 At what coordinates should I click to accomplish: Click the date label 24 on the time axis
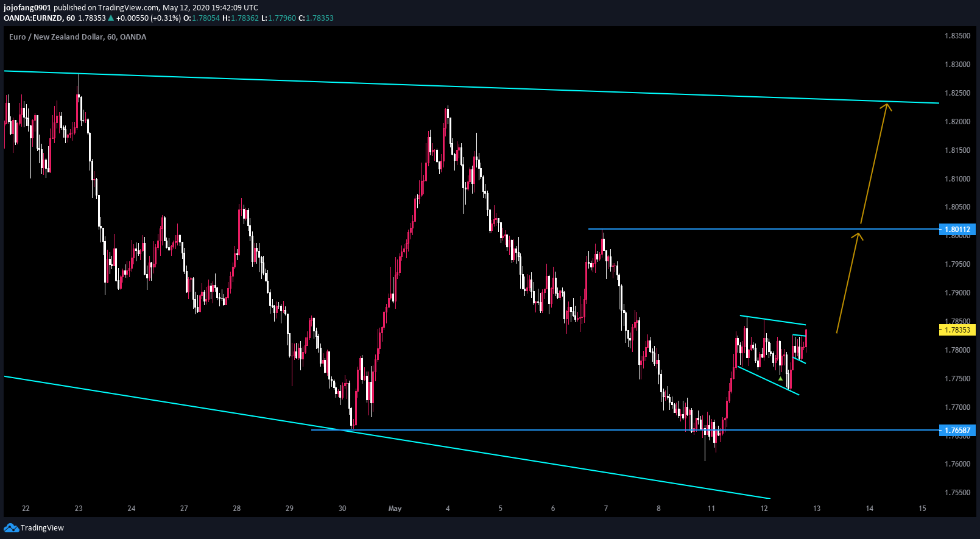click(132, 509)
